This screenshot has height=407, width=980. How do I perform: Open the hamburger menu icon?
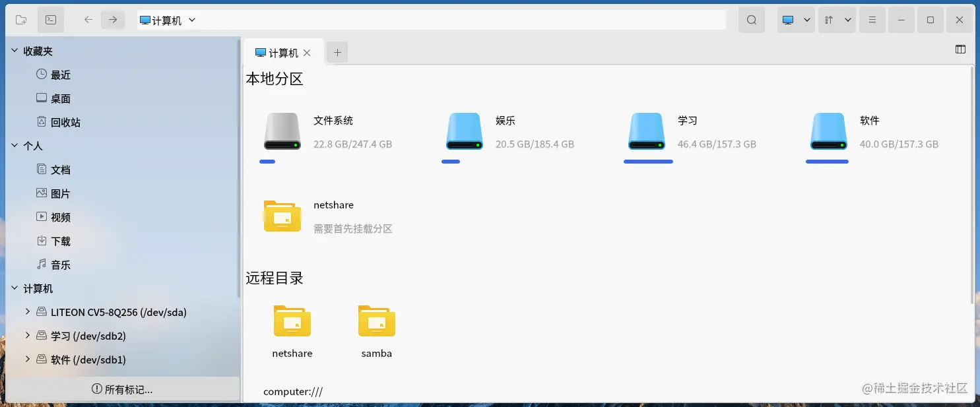pyautogui.click(x=872, y=20)
